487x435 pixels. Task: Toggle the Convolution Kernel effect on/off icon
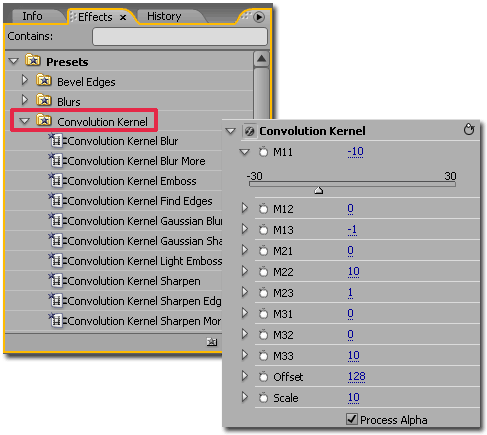249,131
